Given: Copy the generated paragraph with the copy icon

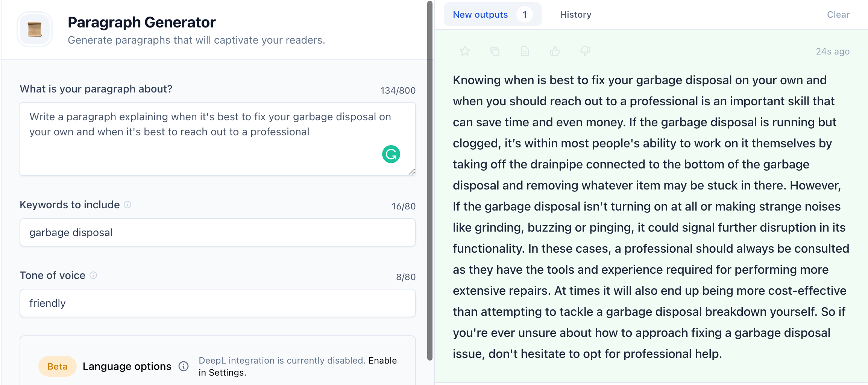Looking at the screenshot, I should 495,51.
